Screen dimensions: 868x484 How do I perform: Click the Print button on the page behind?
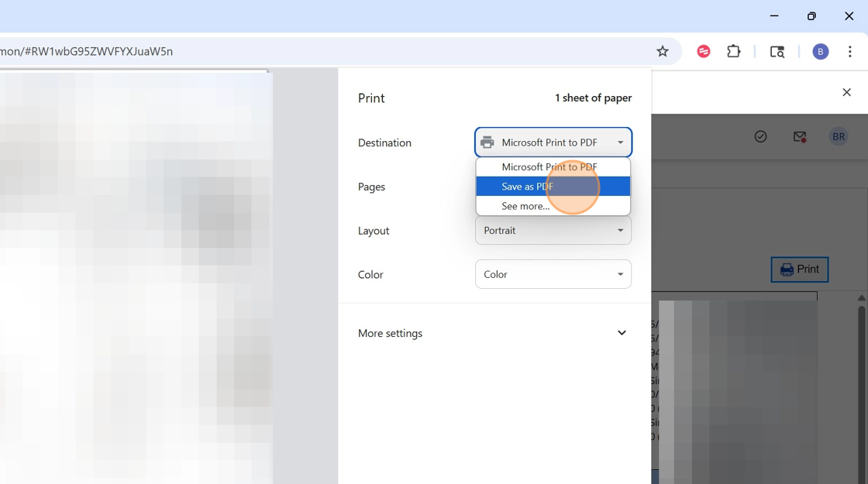pyautogui.click(x=799, y=269)
